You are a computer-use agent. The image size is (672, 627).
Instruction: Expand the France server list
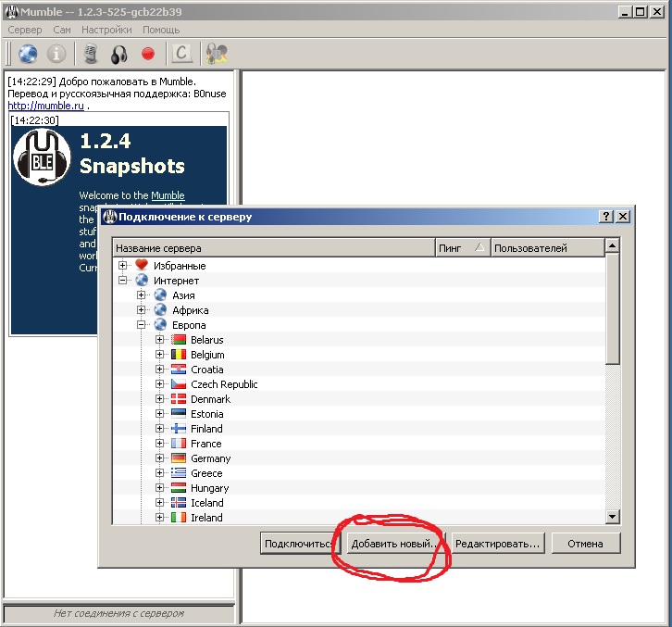click(x=159, y=444)
